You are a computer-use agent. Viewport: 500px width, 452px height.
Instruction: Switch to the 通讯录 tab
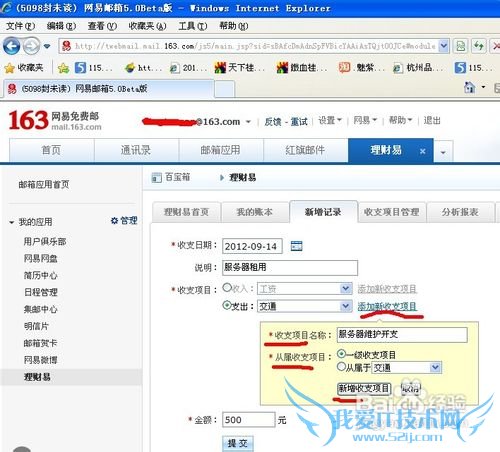136,150
